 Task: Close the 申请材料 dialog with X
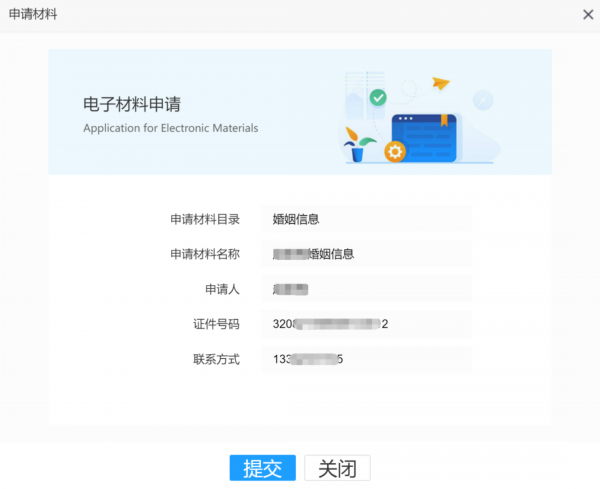click(587, 14)
